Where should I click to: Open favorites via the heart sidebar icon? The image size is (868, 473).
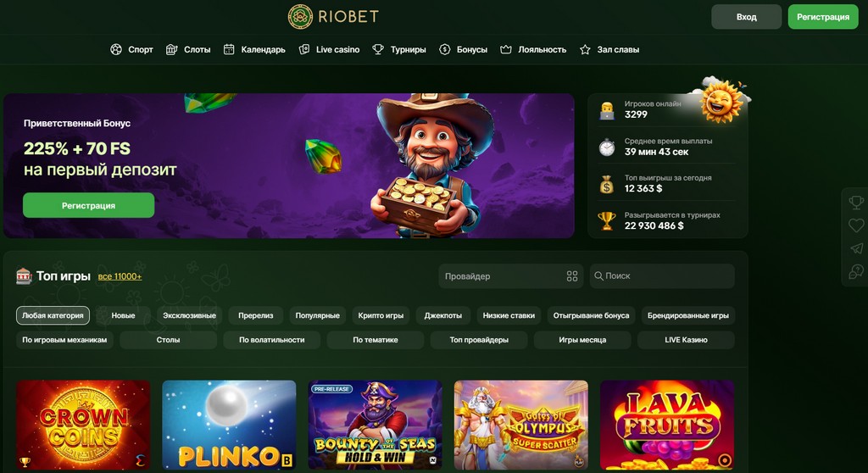856,225
